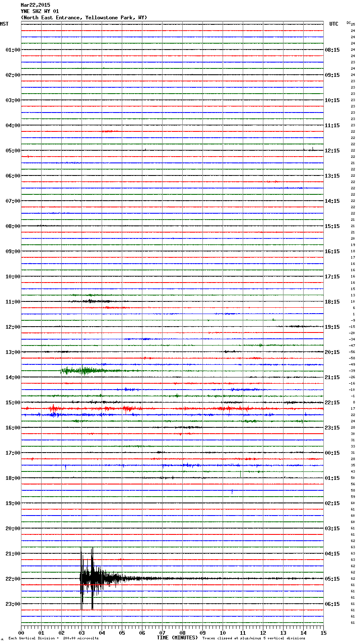Select the 04:15 UTC time label
The image size is (357, 644).
[x=332, y=554]
